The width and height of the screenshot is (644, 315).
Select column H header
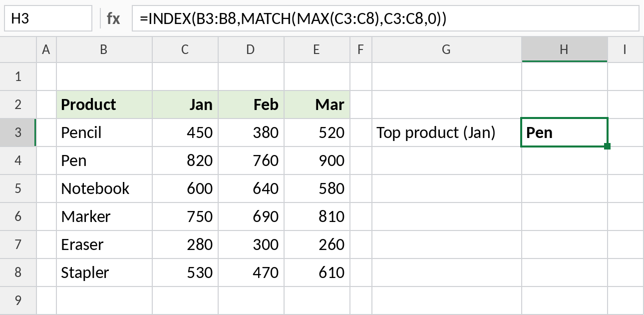pos(564,49)
